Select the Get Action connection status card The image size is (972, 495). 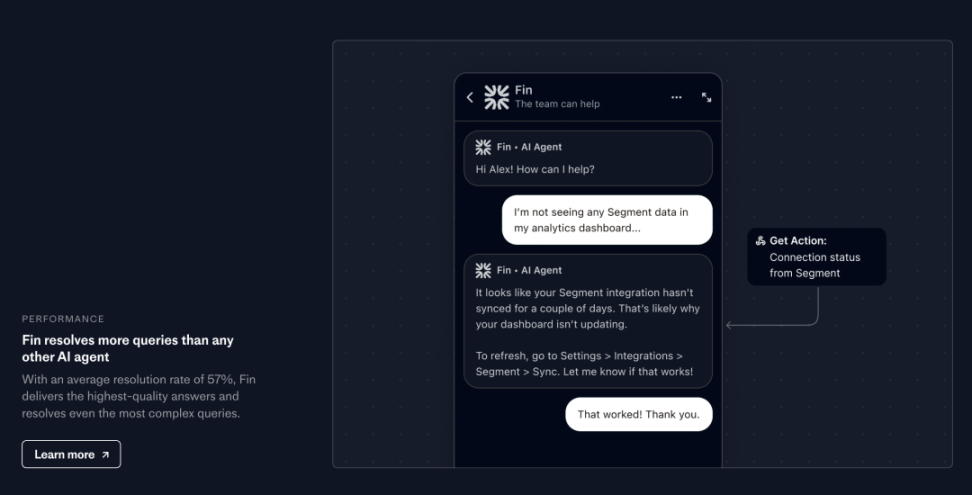tap(816, 256)
